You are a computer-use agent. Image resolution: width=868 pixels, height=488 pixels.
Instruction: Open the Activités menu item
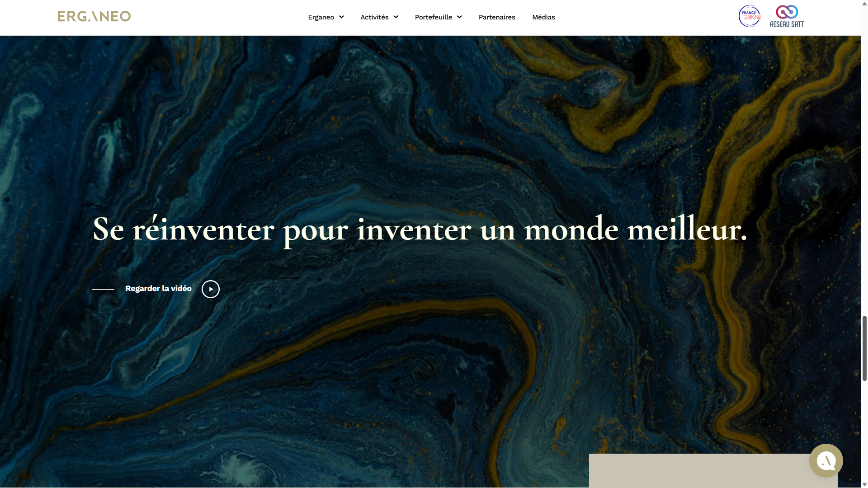pos(374,17)
